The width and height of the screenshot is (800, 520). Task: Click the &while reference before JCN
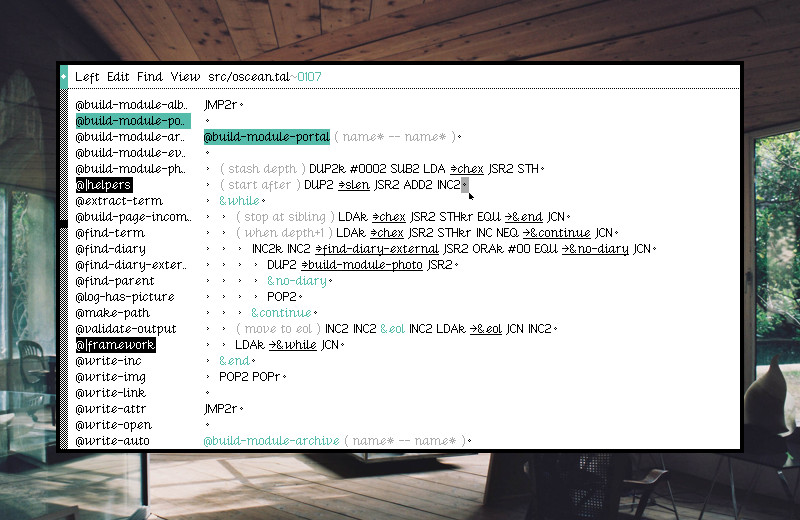[292, 345]
